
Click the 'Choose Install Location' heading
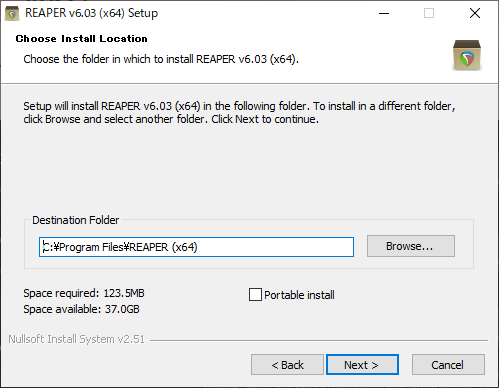[x=81, y=39]
